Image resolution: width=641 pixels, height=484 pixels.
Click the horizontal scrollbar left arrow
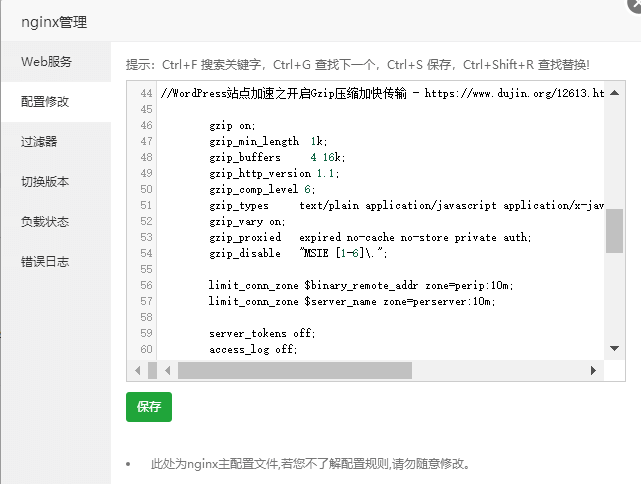168,371
